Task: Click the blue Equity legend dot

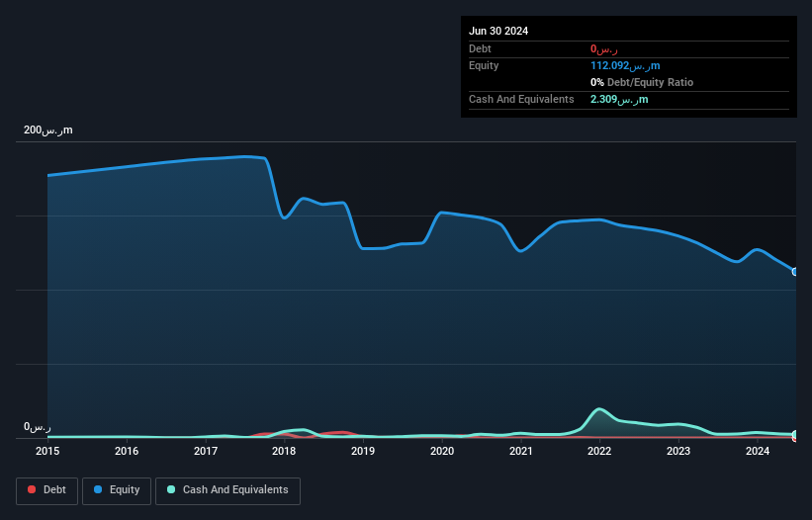Action: [x=98, y=489]
